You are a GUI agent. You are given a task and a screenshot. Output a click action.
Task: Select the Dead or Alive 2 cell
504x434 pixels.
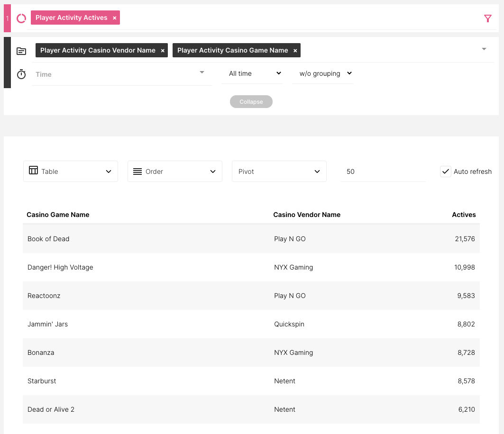[51, 409]
